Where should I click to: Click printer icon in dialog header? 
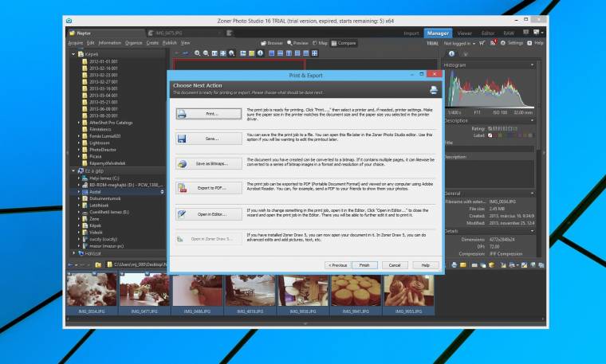[434, 90]
